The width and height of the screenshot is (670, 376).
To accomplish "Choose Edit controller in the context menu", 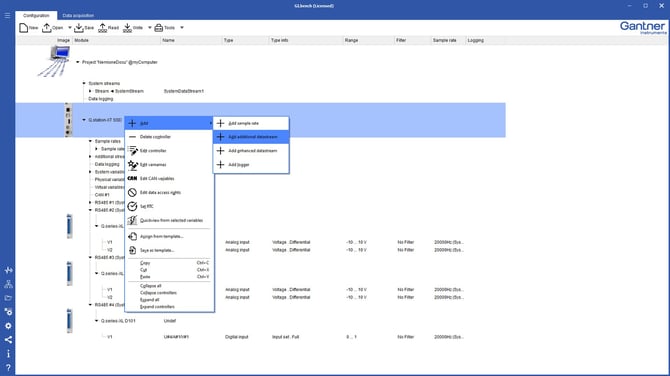I will click(169, 151).
